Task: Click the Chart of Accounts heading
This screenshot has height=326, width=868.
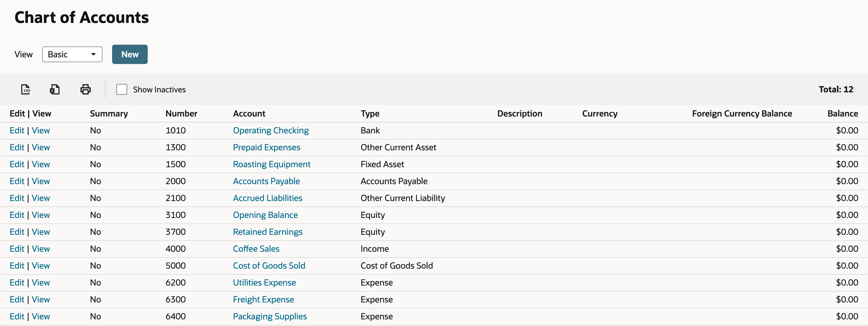Action: 82,18
